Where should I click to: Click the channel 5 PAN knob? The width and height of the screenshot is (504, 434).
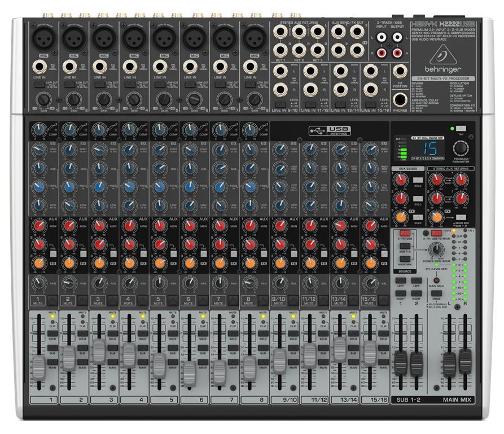159,283
